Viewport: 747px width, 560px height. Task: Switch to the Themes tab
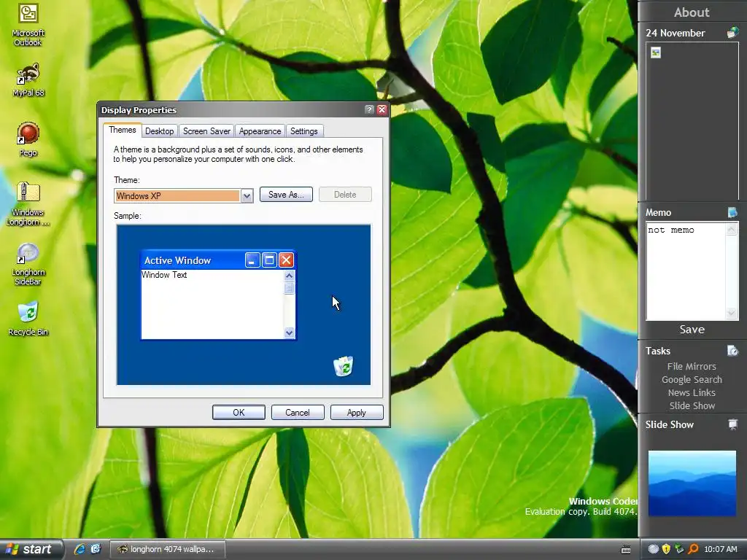[123, 130]
